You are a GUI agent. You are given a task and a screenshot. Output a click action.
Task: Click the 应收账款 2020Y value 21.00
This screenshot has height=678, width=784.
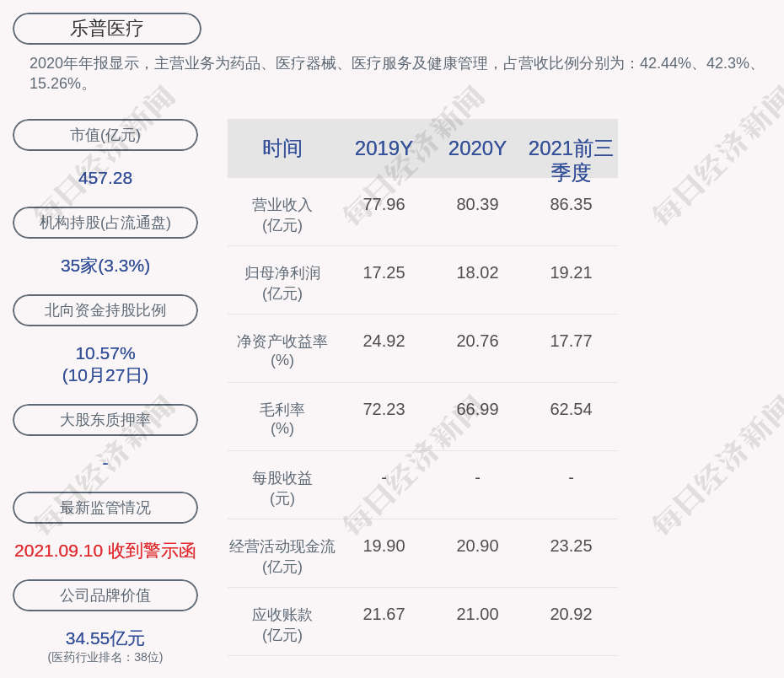(x=477, y=615)
